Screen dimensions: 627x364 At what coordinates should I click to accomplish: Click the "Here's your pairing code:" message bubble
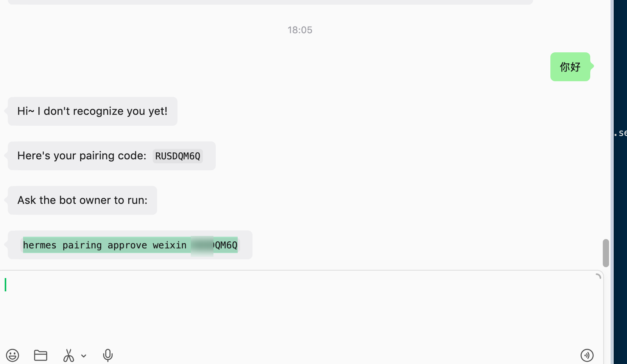coord(112,156)
